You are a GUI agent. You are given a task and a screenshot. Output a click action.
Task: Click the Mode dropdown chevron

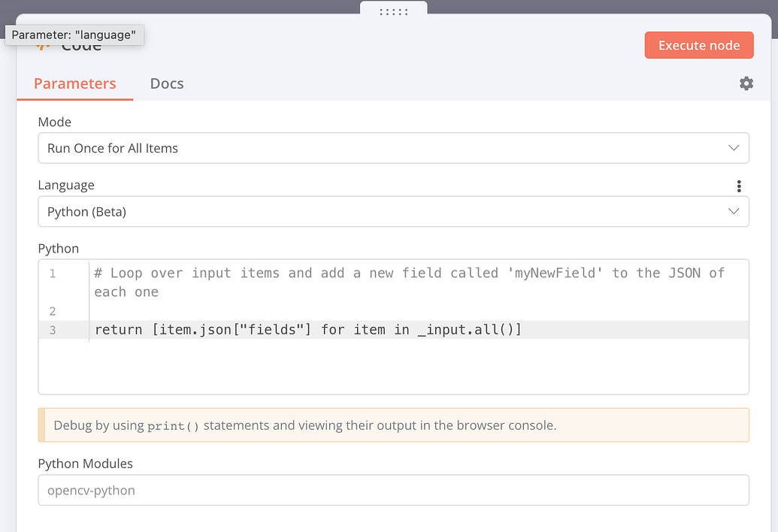pyautogui.click(x=733, y=148)
